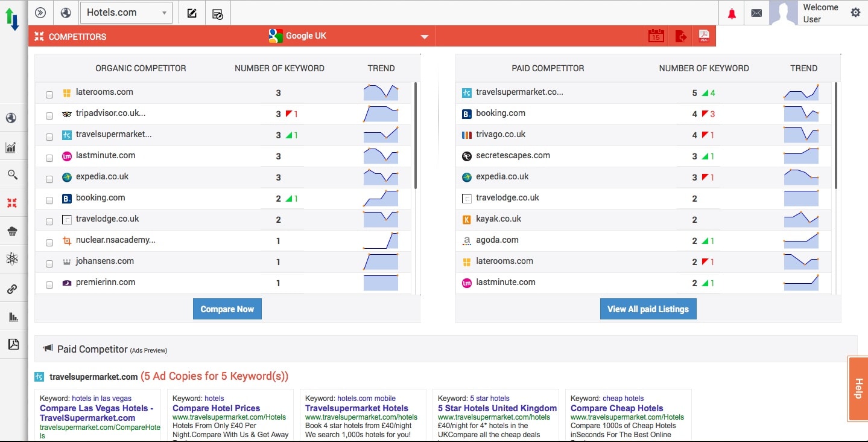This screenshot has width=868, height=442.
Task: Open the Hotels.com project dropdown
Action: (127, 13)
